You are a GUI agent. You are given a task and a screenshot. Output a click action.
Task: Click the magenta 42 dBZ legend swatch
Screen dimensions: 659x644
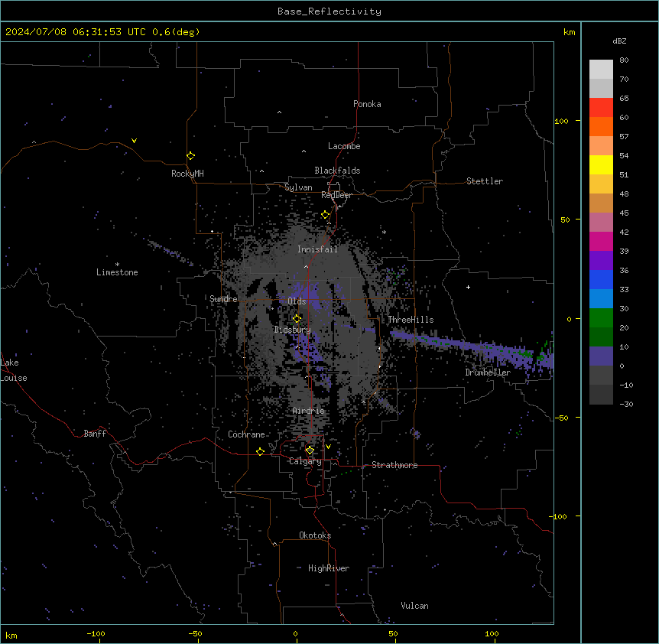[x=601, y=241]
